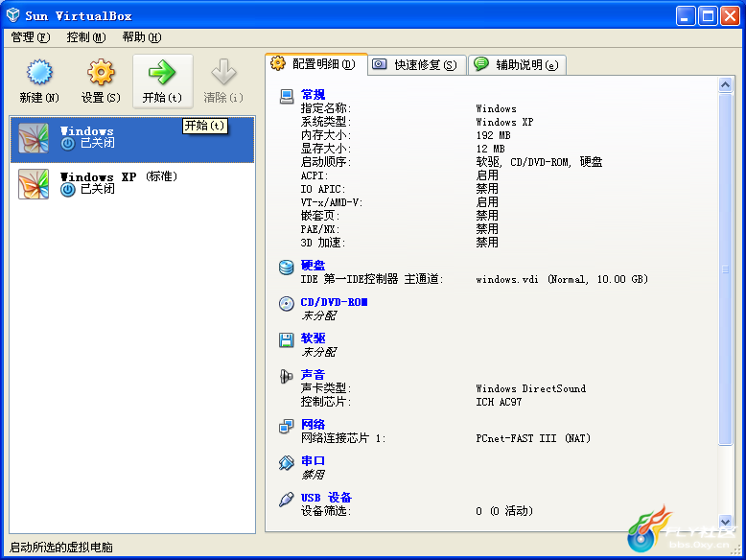Image resolution: width=746 pixels, height=560 pixels.
Task: Click the camera icon on 快速修复 tab
Action: pyautogui.click(x=379, y=64)
